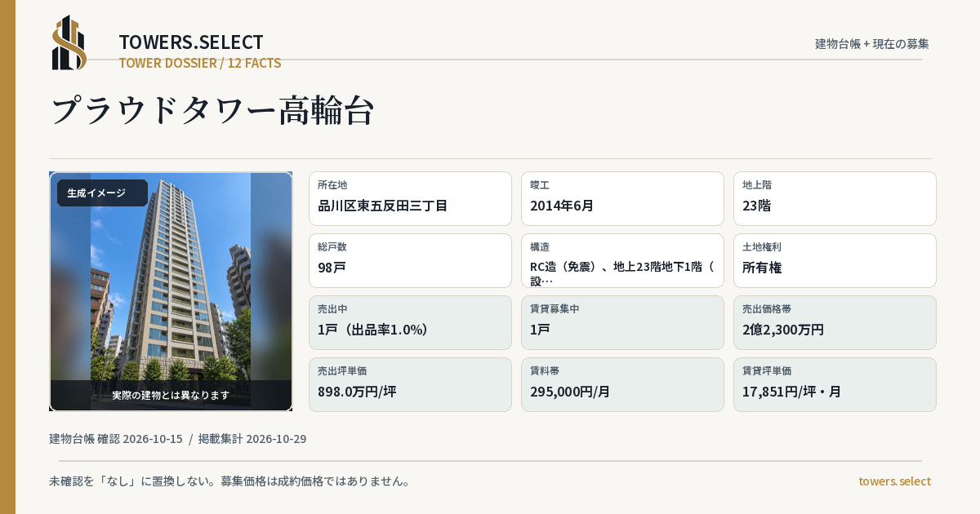Screen dimensions: 980x514
Task: Click the プラウドタワー高輪台 building title
Action: pos(212,110)
